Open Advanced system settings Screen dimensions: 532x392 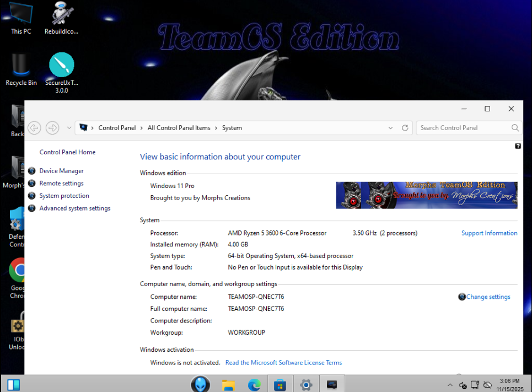click(x=74, y=208)
